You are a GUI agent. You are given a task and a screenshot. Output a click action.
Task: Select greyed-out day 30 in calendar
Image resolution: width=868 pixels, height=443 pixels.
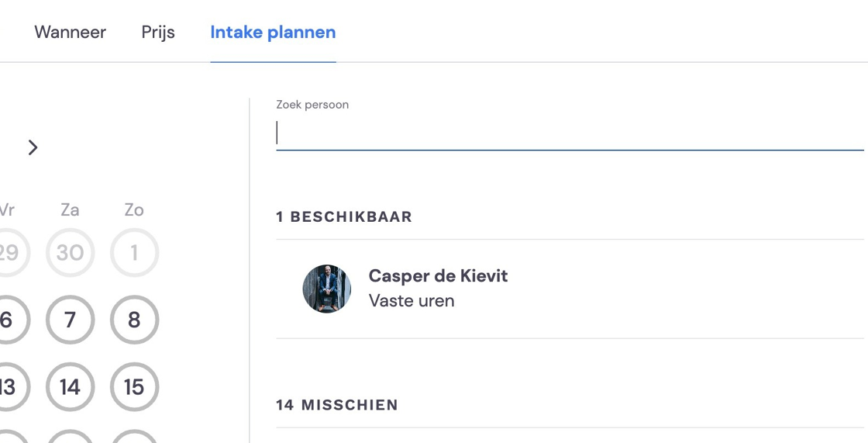coord(71,253)
